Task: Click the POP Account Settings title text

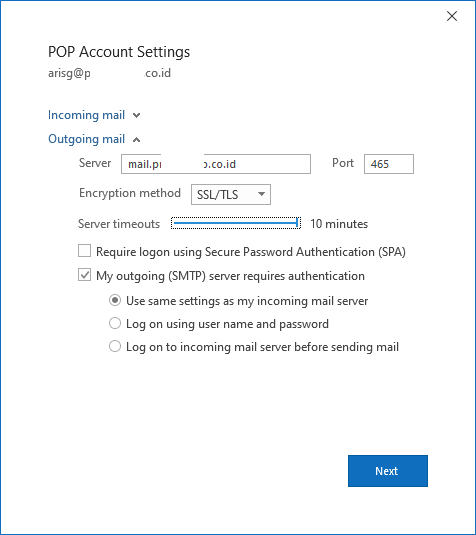Action: tap(119, 52)
